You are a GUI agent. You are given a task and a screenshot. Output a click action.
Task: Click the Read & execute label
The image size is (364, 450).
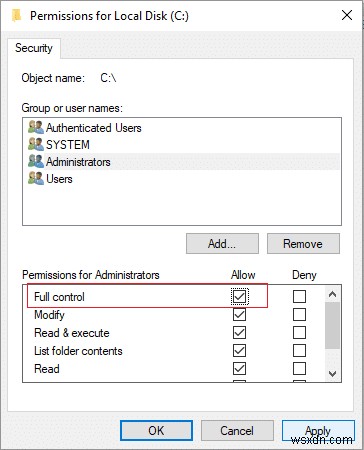point(72,333)
